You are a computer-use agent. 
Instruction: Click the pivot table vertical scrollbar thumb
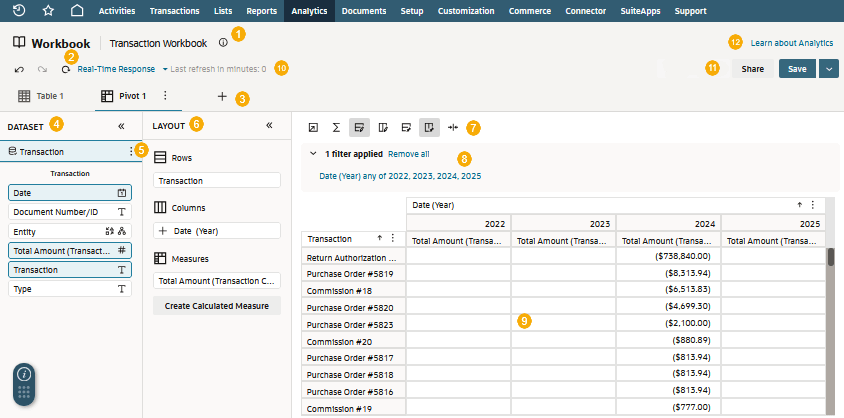pyautogui.click(x=831, y=257)
